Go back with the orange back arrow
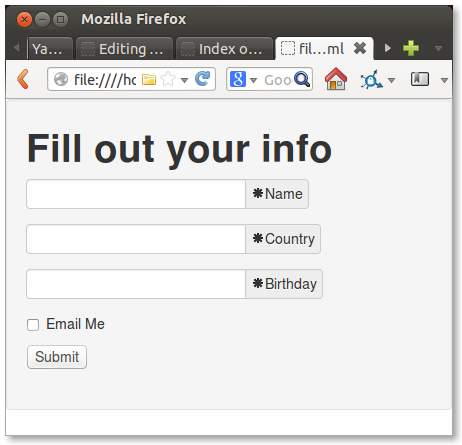This screenshot has height=445, width=462. tap(23, 79)
